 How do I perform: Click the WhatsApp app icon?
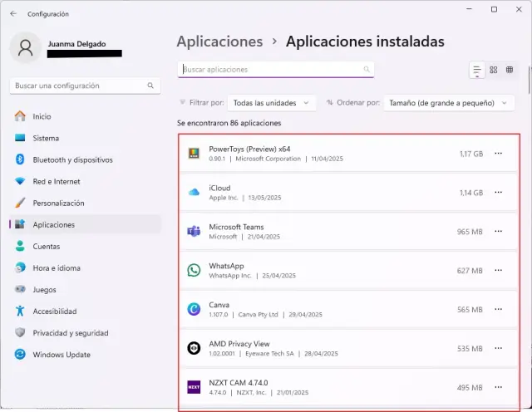[194, 270]
